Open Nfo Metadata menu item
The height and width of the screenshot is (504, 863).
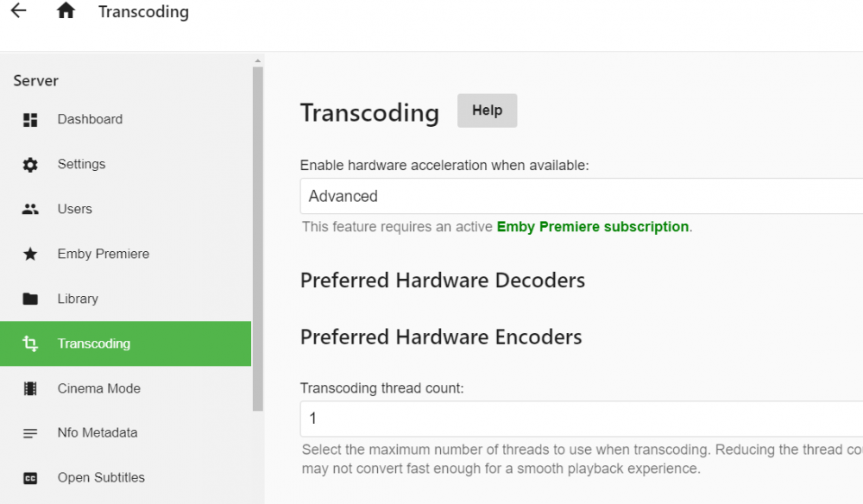click(x=125, y=433)
